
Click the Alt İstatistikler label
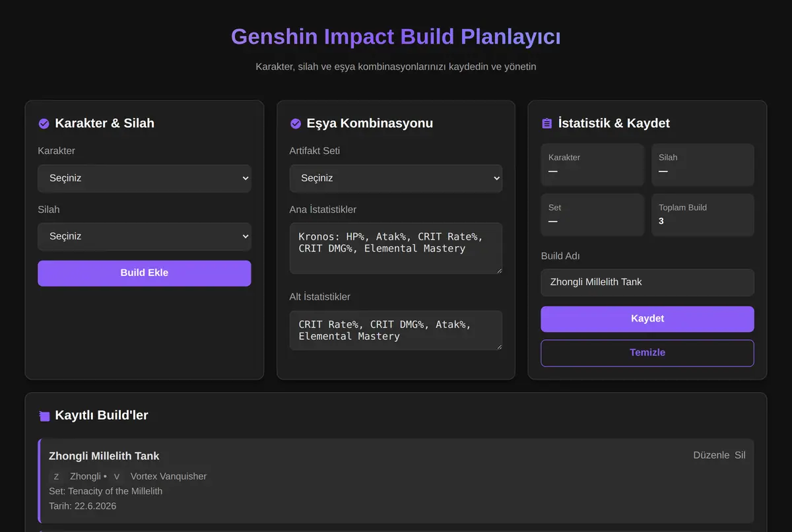tap(320, 297)
